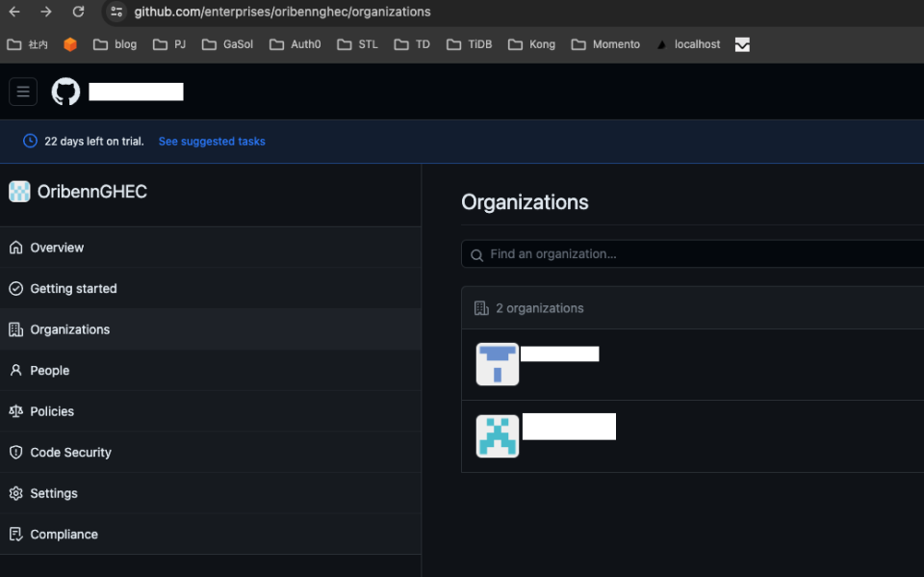Select the Organizations building icon in sidebar
This screenshot has width=924, height=577.
tap(15, 328)
